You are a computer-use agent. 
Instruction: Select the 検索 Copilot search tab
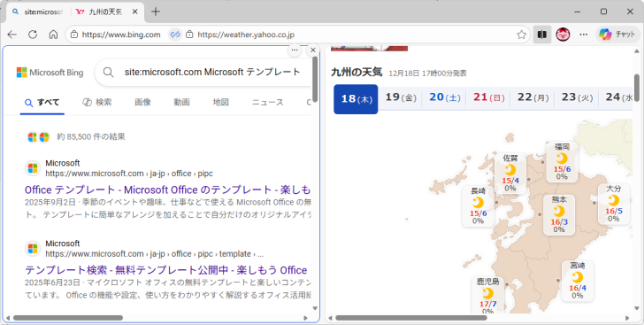tap(97, 102)
